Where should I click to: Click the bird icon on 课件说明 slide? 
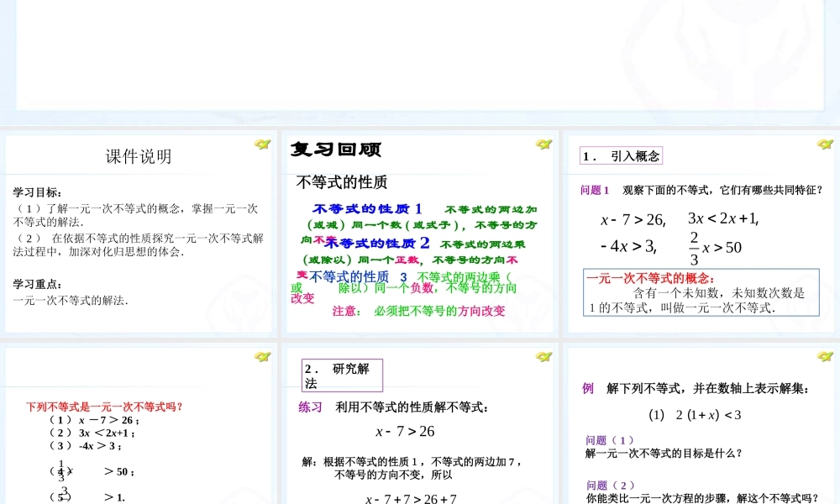(262, 144)
